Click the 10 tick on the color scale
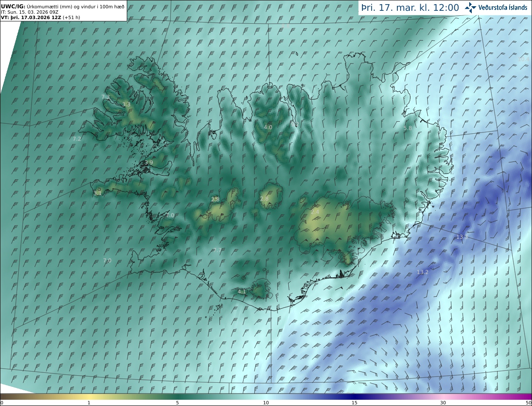The width and height of the screenshot is (532, 406). 266,403
